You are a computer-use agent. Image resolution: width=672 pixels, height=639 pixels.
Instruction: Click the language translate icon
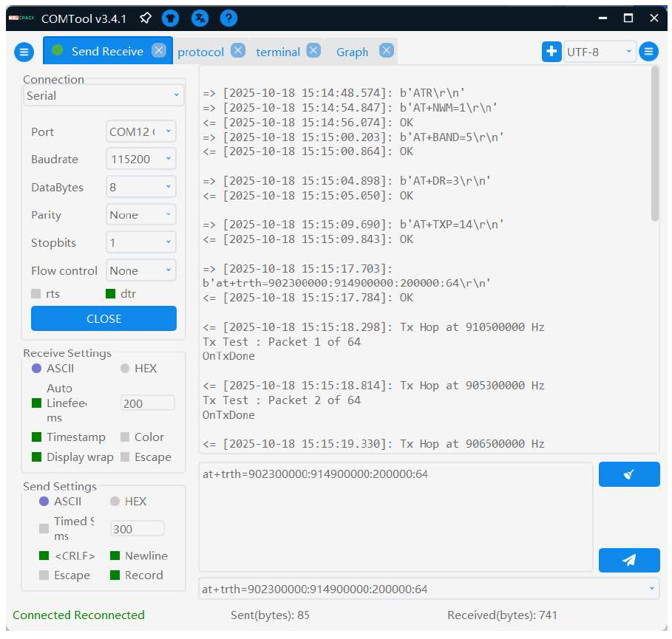[x=200, y=18]
